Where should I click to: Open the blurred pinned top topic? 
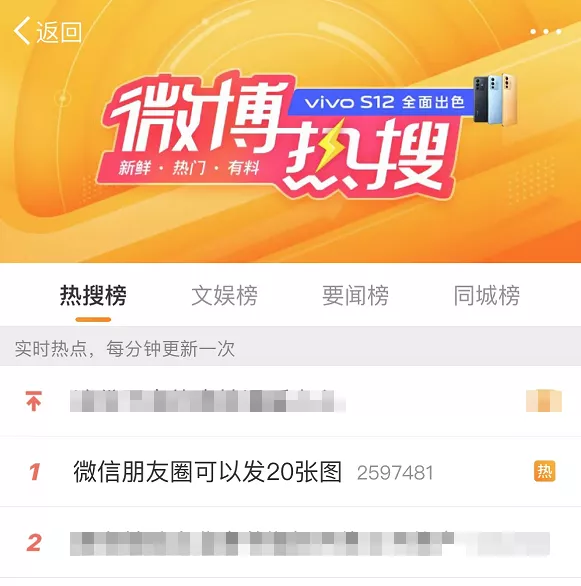point(208,401)
